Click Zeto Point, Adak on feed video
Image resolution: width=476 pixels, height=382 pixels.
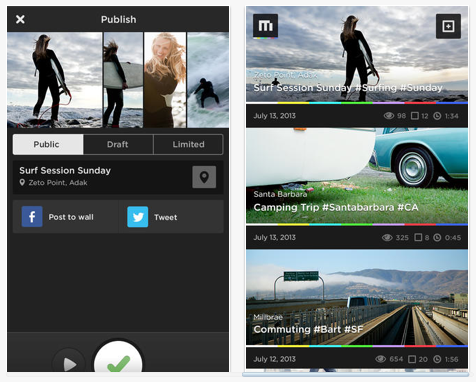coord(285,75)
